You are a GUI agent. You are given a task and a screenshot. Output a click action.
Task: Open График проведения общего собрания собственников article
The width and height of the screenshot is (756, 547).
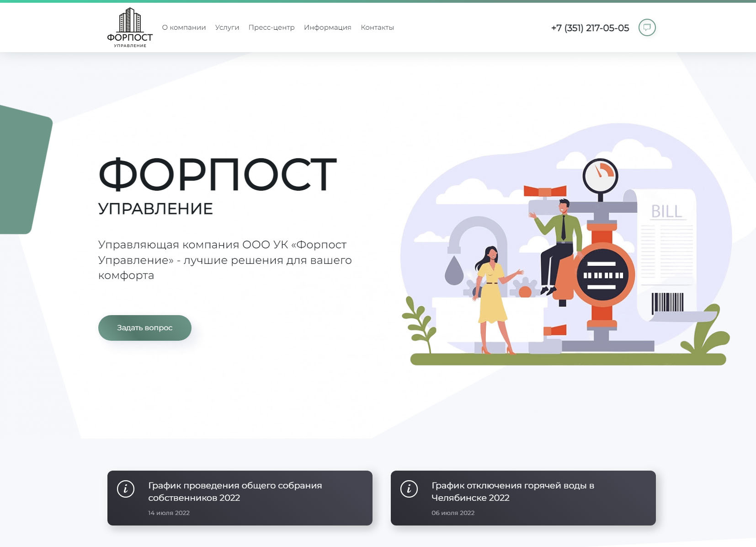[235, 491]
